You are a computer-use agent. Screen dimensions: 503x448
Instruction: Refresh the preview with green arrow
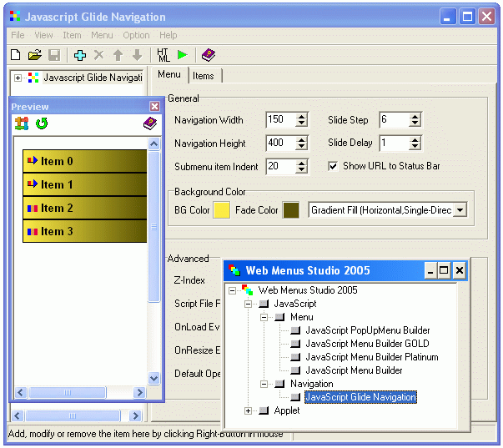42,123
